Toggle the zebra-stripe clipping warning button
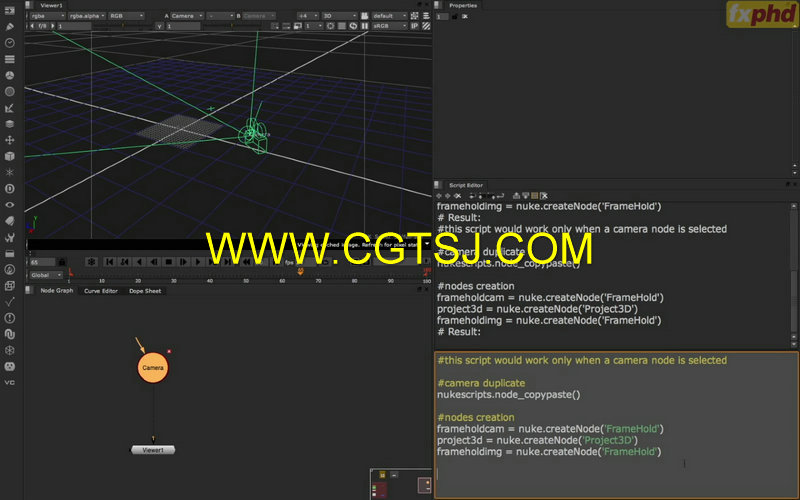The height and width of the screenshot is (500, 800). click(x=426, y=26)
